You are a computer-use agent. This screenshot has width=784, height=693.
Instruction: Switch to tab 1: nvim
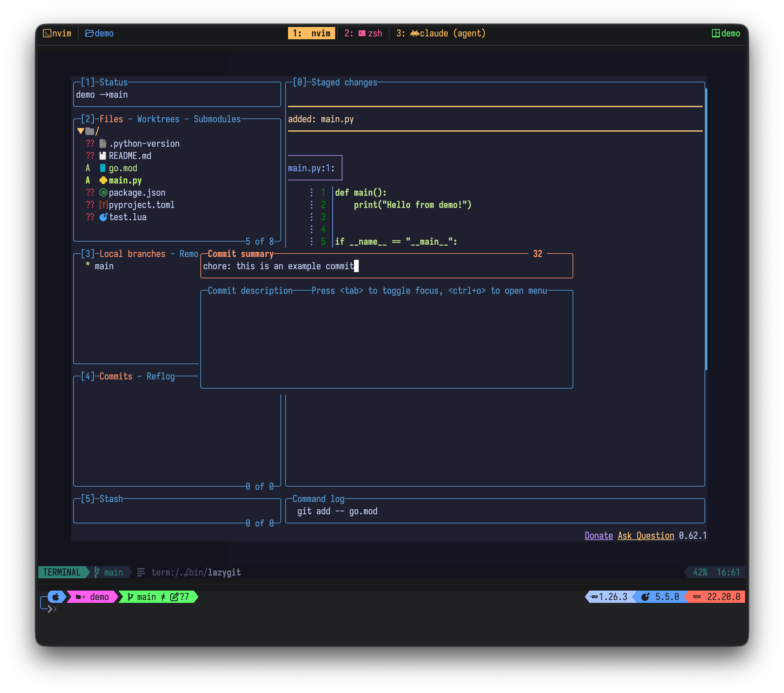(x=312, y=33)
